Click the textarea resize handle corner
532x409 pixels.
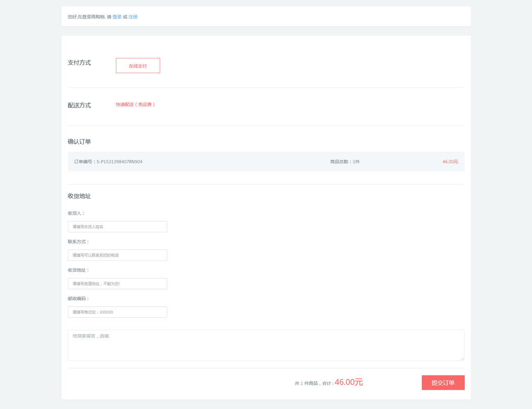coord(462,358)
